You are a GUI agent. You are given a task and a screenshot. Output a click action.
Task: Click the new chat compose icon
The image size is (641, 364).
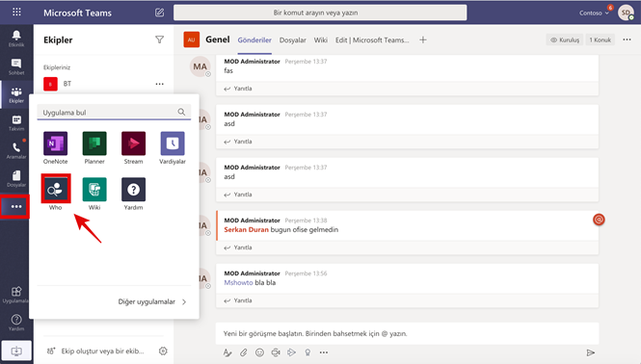[x=159, y=13]
